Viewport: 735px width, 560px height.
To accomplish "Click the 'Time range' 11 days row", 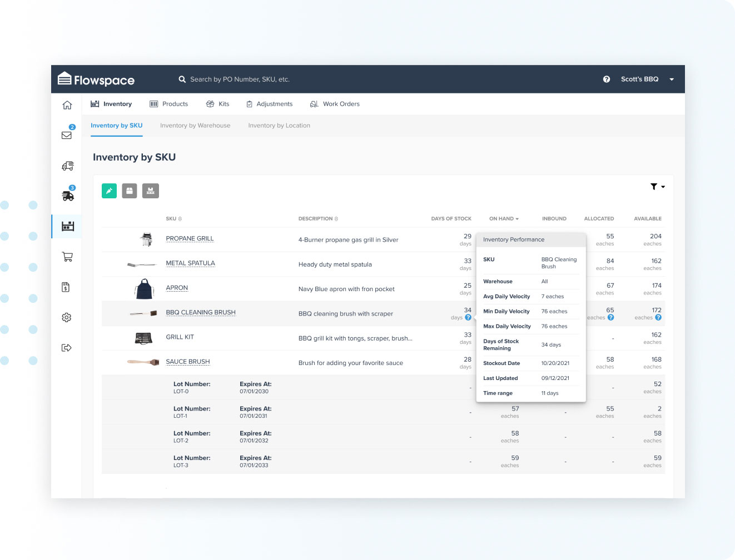I will coord(531,393).
